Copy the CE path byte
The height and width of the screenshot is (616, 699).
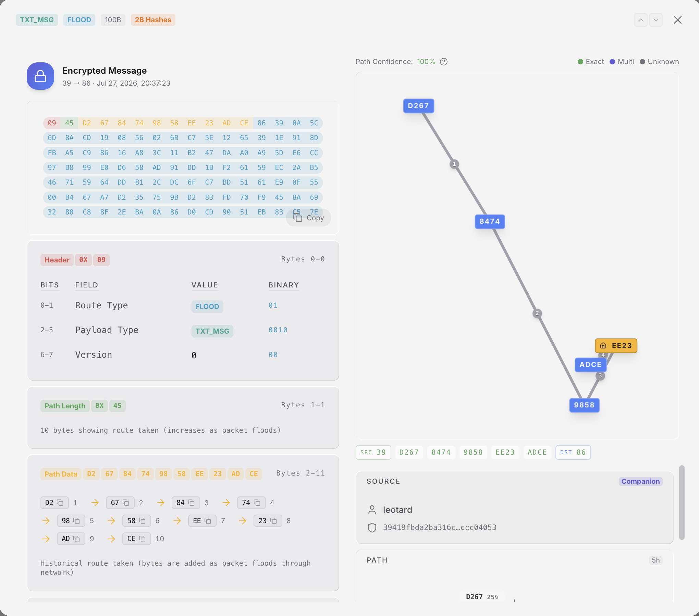[x=142, y=539]
